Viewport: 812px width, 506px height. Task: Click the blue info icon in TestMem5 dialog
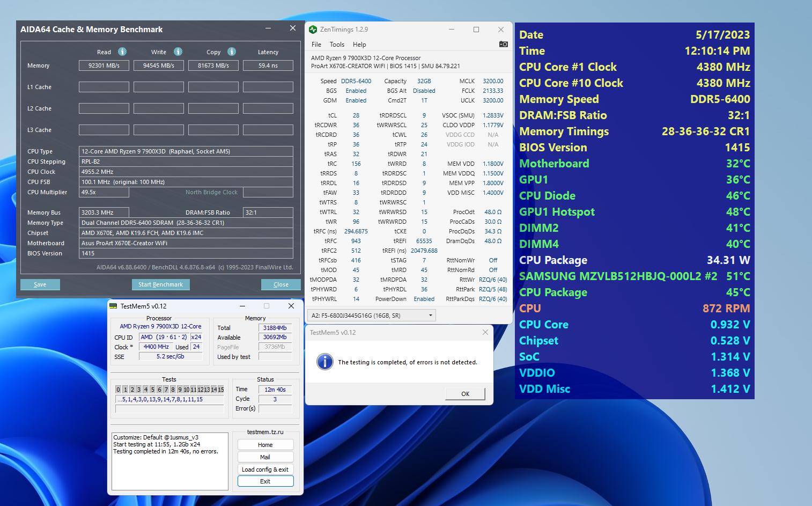324,362
